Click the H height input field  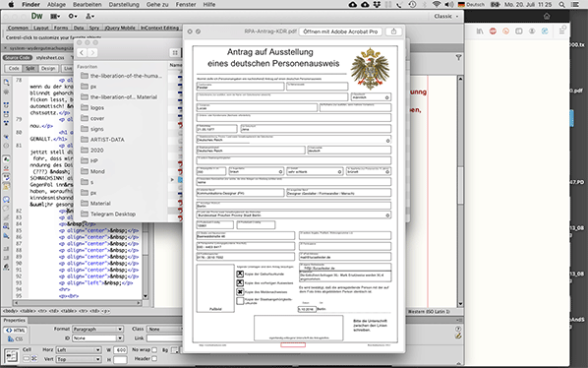pyautogui.click(x=120, y=359)
